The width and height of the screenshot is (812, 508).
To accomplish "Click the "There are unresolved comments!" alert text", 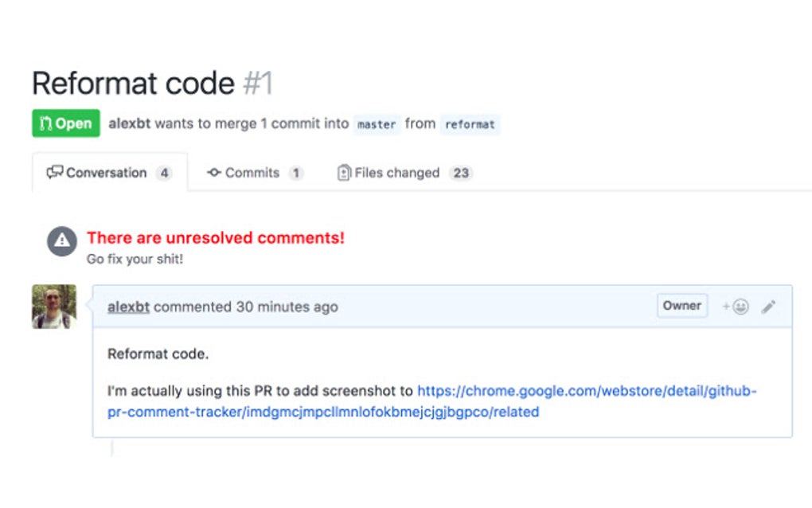I will [x=216, y=237].
